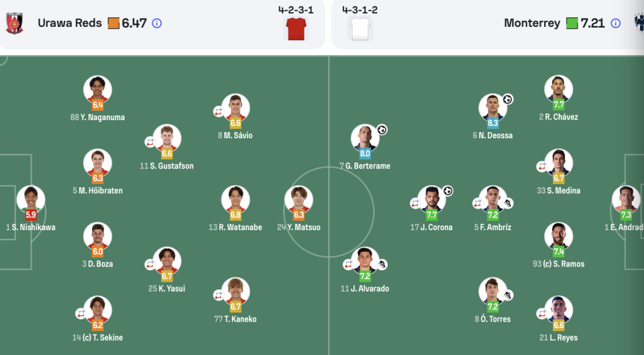Click the 8.3 rating badge on N. Deossa

493,123
